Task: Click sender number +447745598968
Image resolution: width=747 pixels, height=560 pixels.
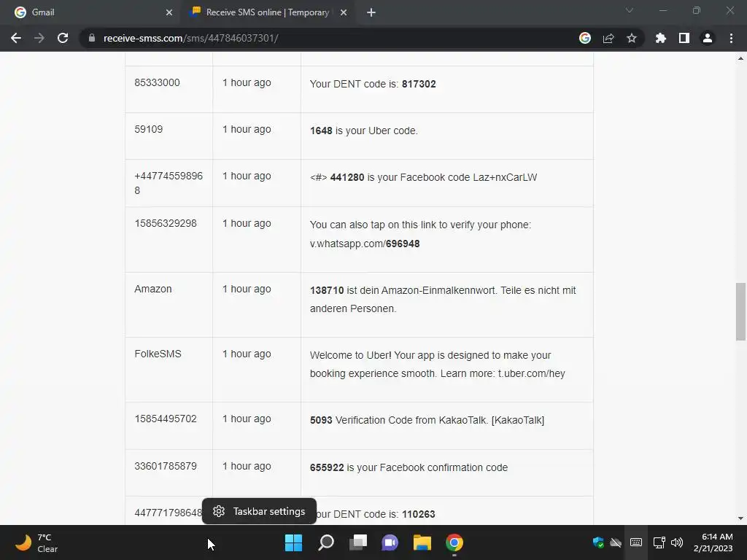Action: [x=169, y=183]
